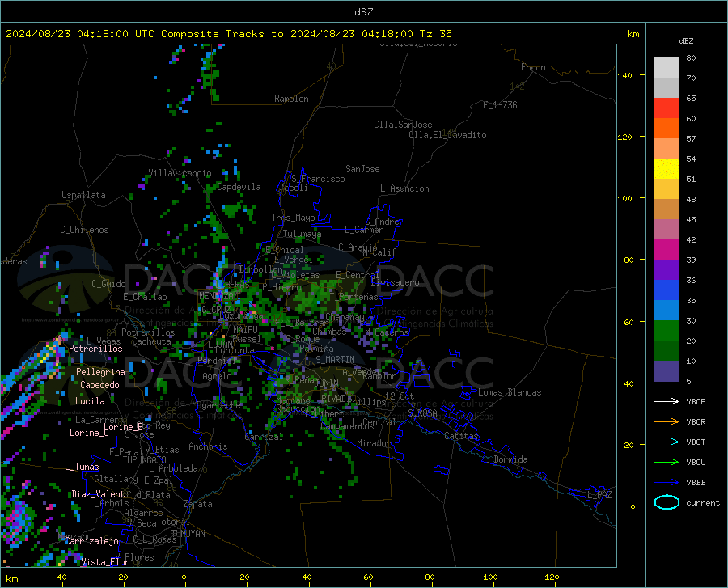
Task: Click the Zapata place label
Action: 198,504
